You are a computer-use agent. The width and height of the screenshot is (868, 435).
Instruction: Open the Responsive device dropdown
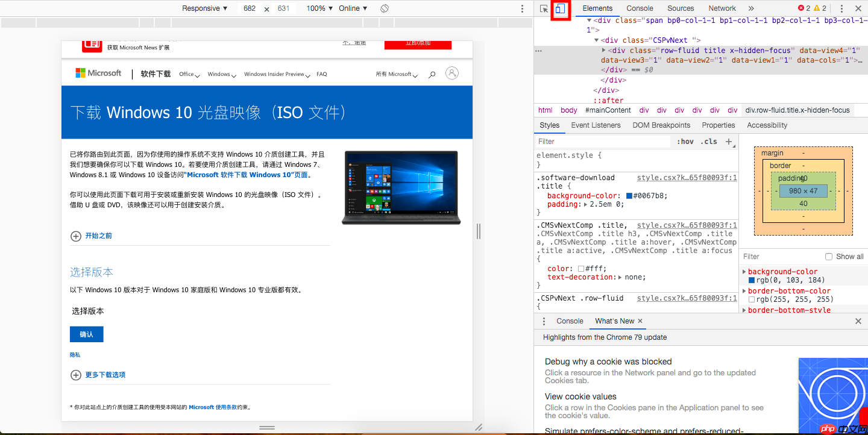(203, 8)
